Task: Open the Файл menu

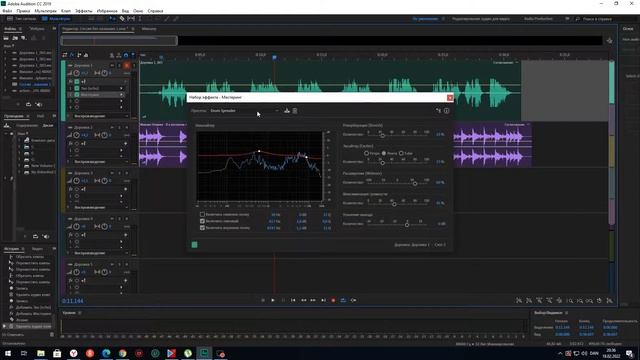Action: point(7,11)
